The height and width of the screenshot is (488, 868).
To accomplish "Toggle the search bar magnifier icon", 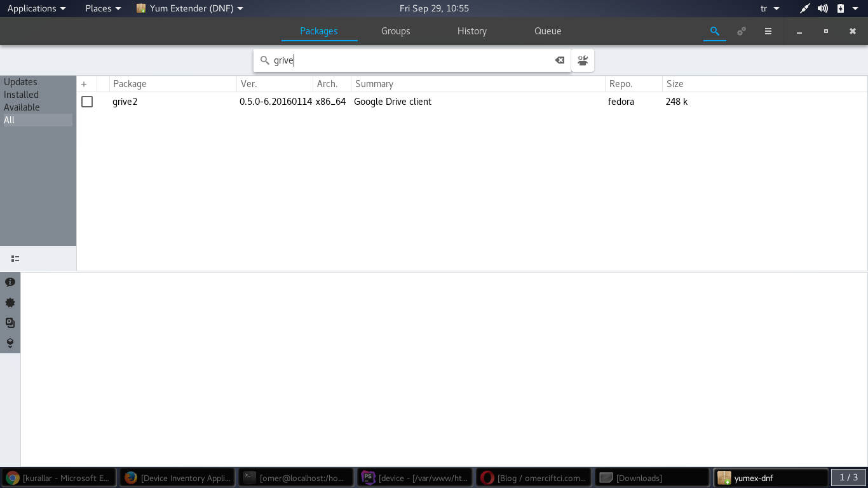I will tap(714, 31).
